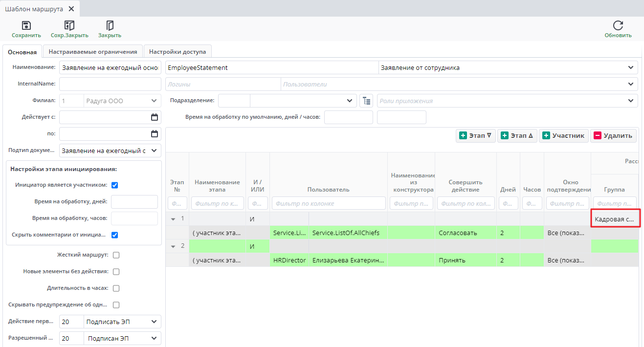Open calendar picker for по date

coord(155,133)
